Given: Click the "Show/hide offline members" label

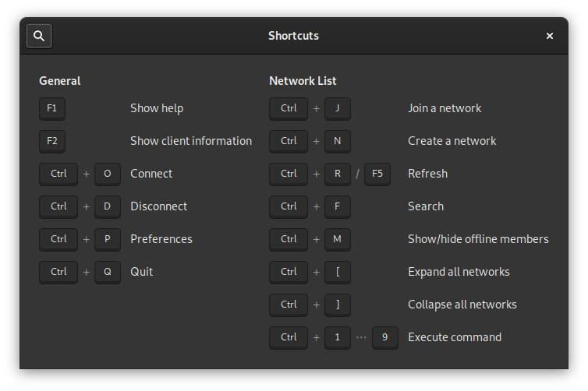Looking at the screenshot, I should [478, 239].
